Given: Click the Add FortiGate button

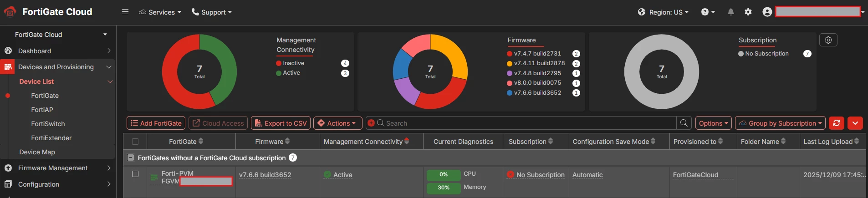Looking at the screenshot, I should click(x=156, y=123).
